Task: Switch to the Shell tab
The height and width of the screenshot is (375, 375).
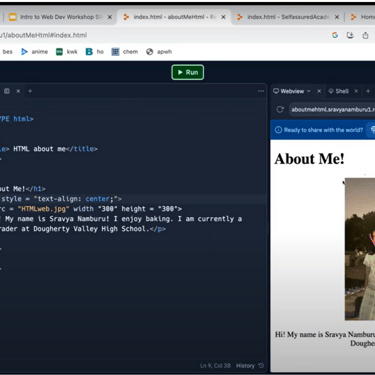Action: (339, 91)
